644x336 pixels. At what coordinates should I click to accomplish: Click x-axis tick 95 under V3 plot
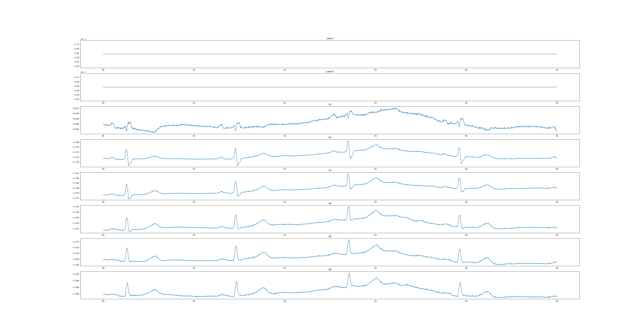(x=557, y=202)
